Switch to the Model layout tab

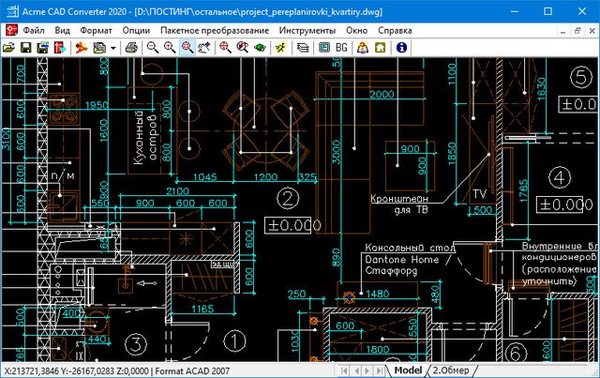(x=408, y=370)
